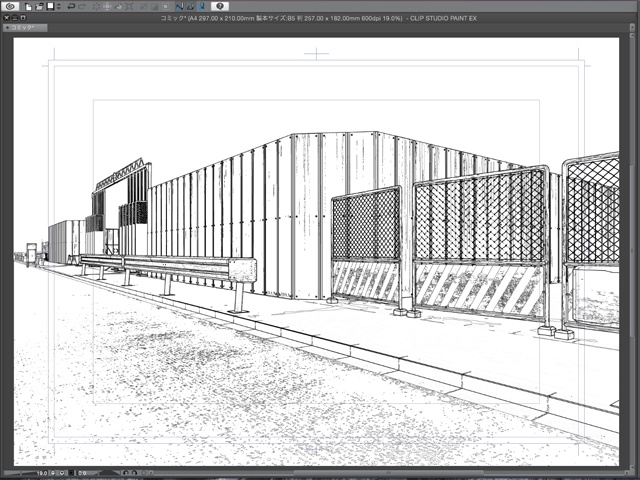Click the fit to screen icon
This screenshot has width=640, height=480.
pyautogui.click(x=71, y=473)
